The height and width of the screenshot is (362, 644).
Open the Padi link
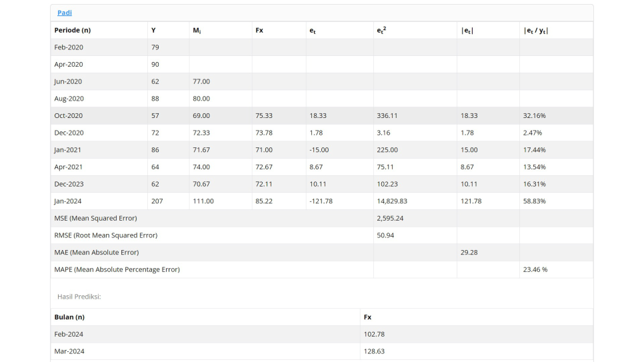click(x=65, y=13)
